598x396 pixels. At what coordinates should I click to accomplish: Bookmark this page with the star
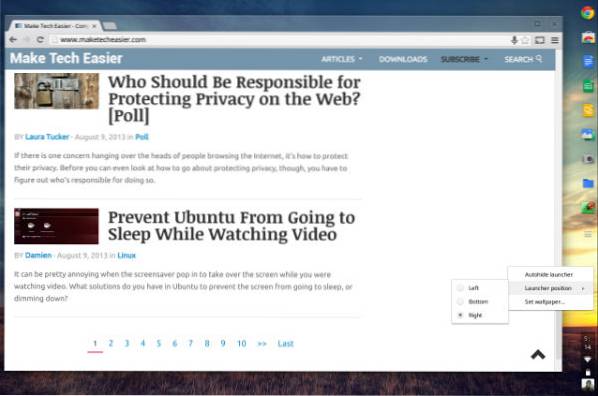click(525, 40)
